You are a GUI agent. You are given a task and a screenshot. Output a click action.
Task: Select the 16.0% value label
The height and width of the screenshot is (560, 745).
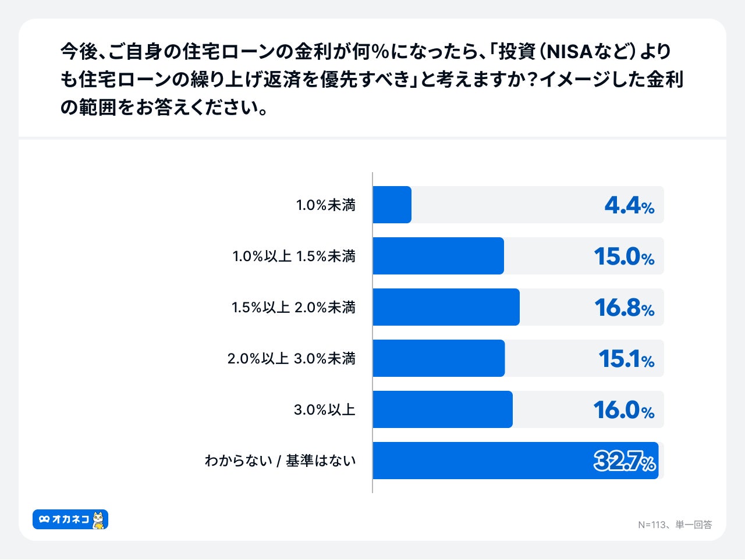tap(624, 410)
